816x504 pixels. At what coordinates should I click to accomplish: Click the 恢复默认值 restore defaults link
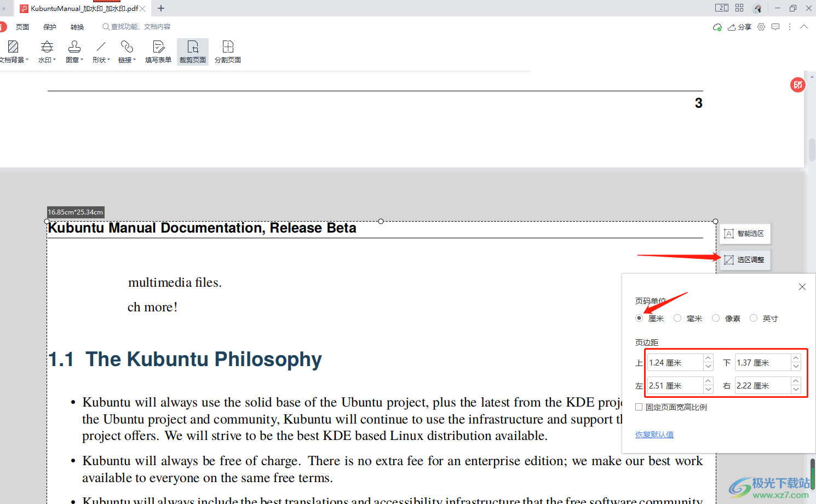[654, 435]
